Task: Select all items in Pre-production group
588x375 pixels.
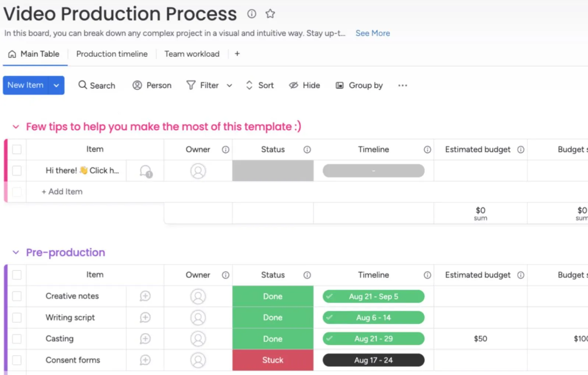Action: (17, 275)
